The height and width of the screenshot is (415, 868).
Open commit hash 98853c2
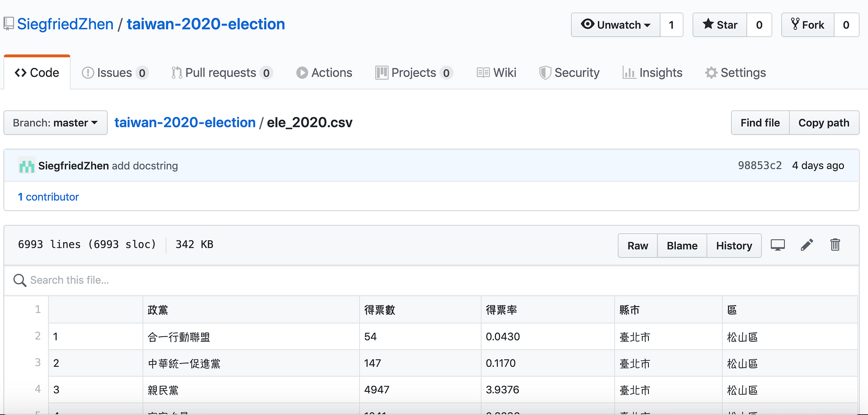(x=760, y=165)
